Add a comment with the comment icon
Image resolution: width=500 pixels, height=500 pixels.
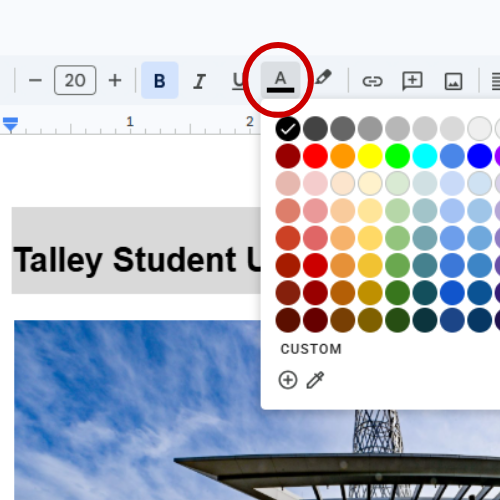coord(413,81)
